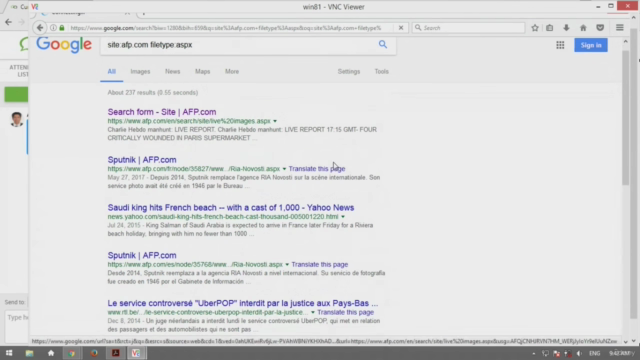This screenshot has height=360, width=640.
Task: Click the Firefox Search box
Action: [x=469, y=28]
